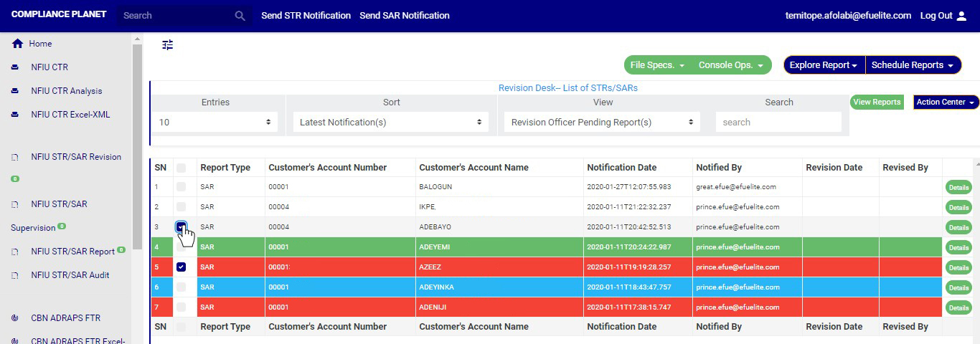Toggle the select-all checkbox in table header
Viewport: 980px width, 344px height.
(182, 168)
